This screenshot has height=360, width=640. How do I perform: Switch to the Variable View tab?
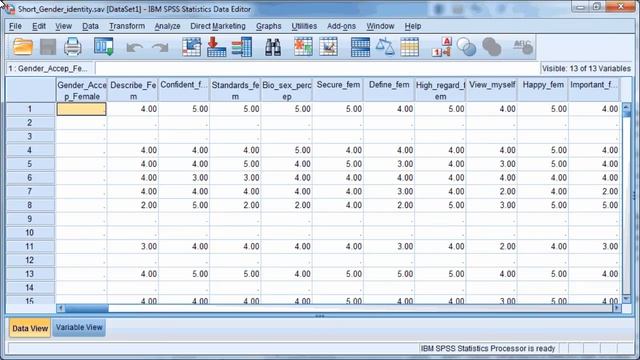click(x=79, y=328)
